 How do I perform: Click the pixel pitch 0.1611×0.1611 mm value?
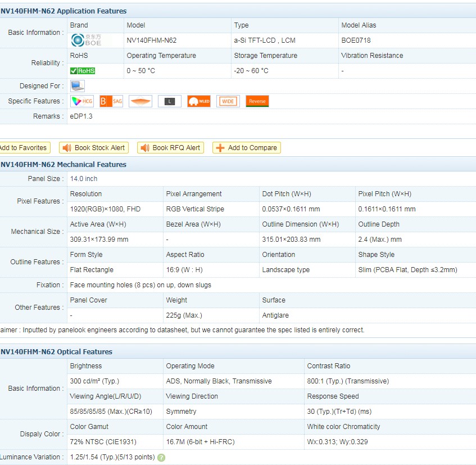[x=387, y=209]
